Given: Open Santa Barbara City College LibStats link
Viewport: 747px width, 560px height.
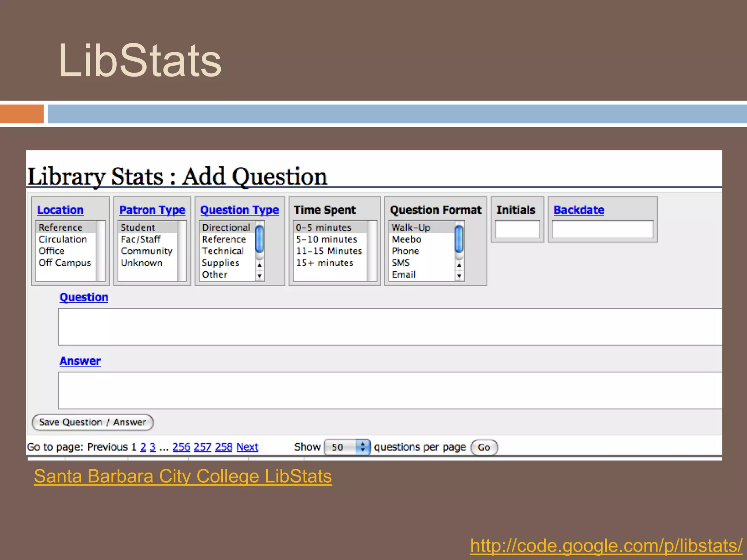Looking at the screenshot, I should [183, 476].
